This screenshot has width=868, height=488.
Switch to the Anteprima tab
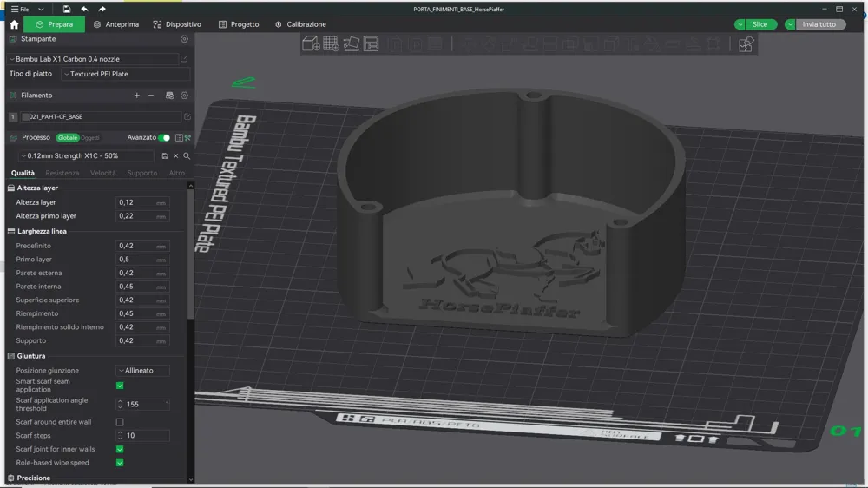(116, 24)
